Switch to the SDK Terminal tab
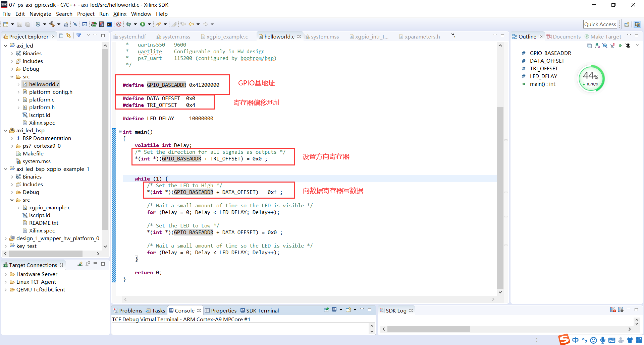 coord(259,310)
